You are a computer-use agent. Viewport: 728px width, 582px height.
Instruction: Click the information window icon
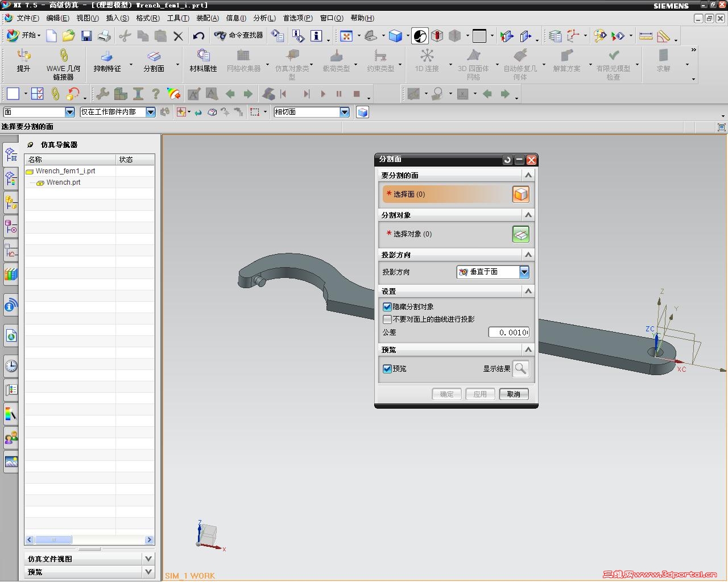pos(316,36)
